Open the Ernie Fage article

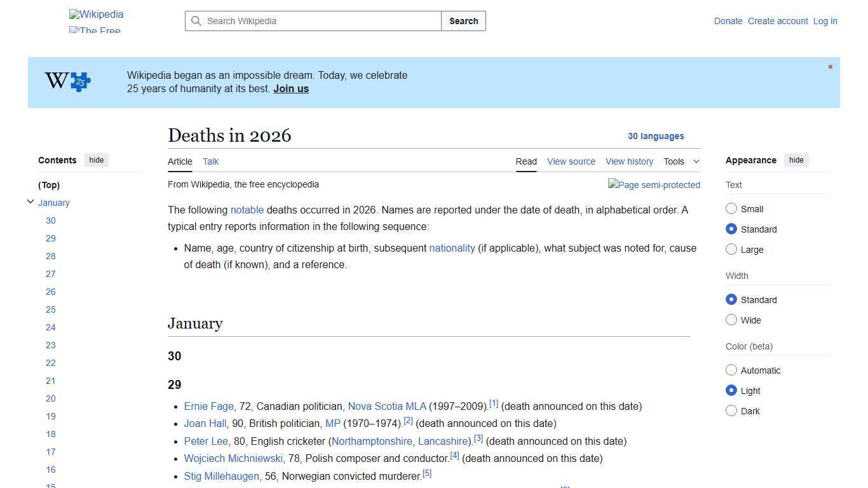[208, 406]
